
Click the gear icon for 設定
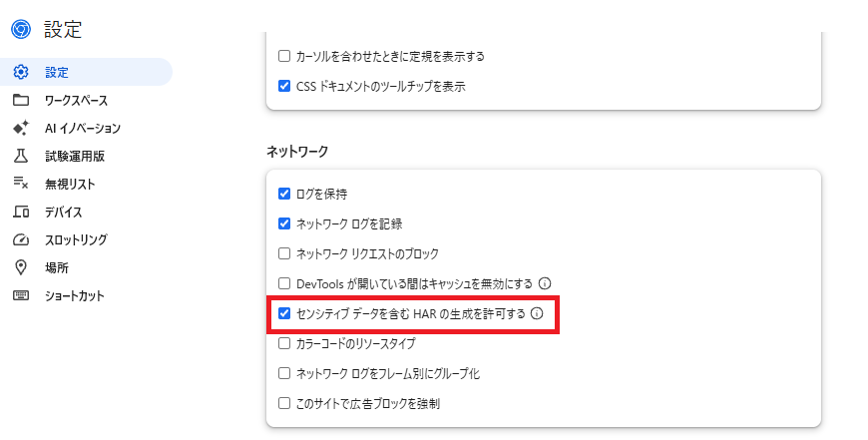pos(21,72)
